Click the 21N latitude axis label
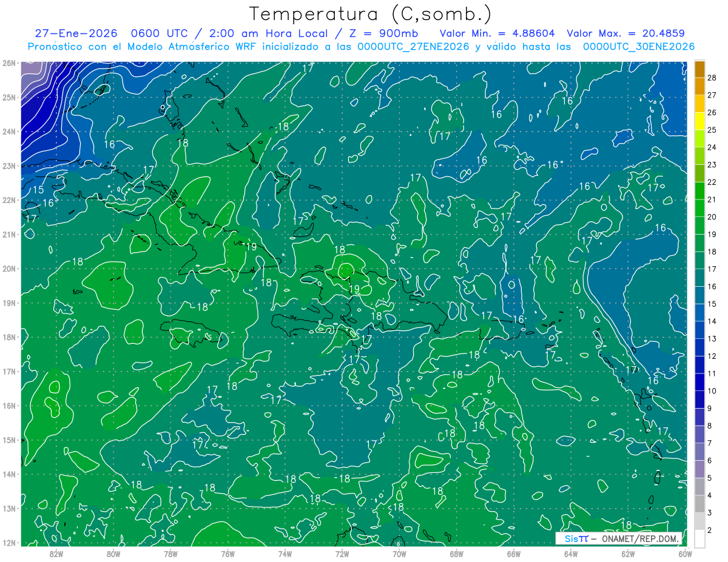 (8, 234)
